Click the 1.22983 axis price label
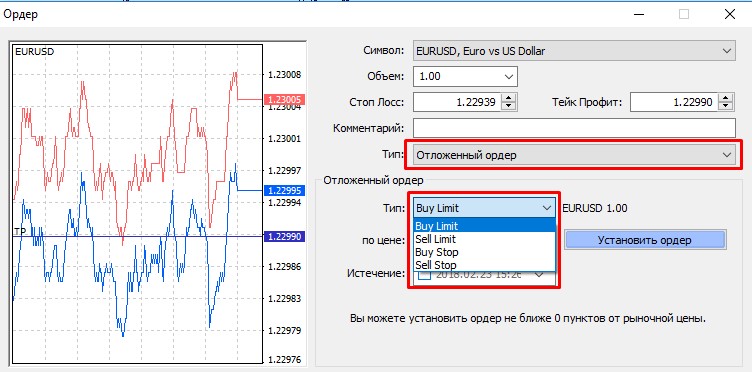This screenshot has width=752, height=372. (x=284, y=298)
